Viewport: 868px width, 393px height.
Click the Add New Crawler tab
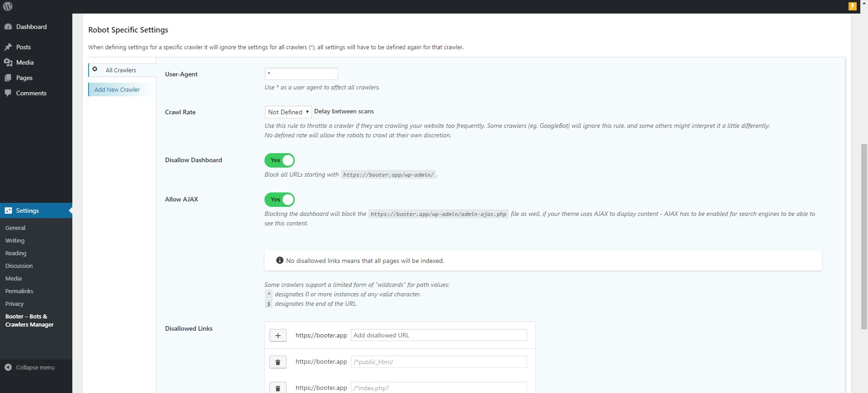click(122, 89)
